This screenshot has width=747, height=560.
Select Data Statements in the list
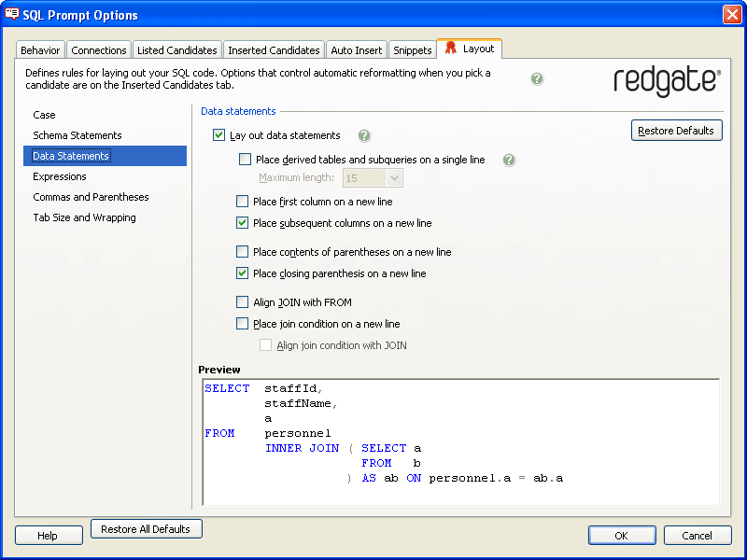(x=105, y=156)
